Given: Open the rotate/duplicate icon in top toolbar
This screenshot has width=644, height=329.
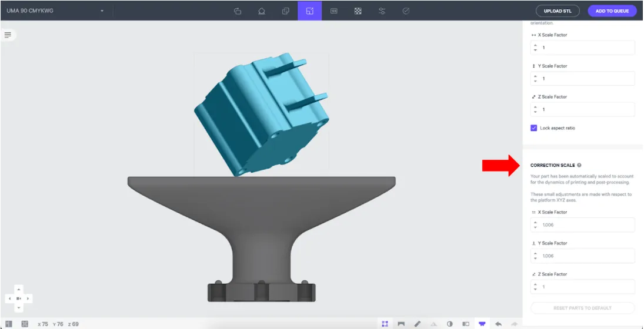Looking at the screenshot, I should 237,11.
